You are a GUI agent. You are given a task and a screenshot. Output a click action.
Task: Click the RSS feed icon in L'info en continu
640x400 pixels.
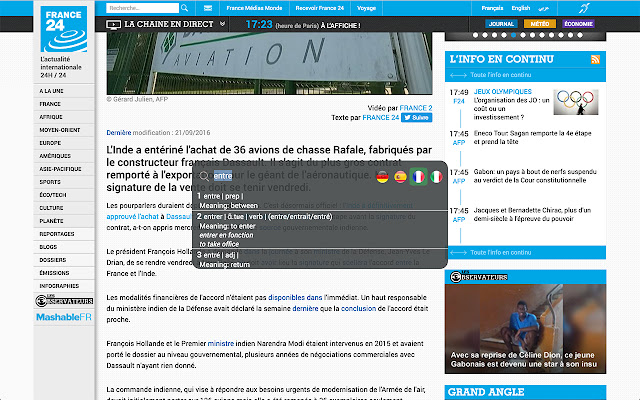coord(596,59)
